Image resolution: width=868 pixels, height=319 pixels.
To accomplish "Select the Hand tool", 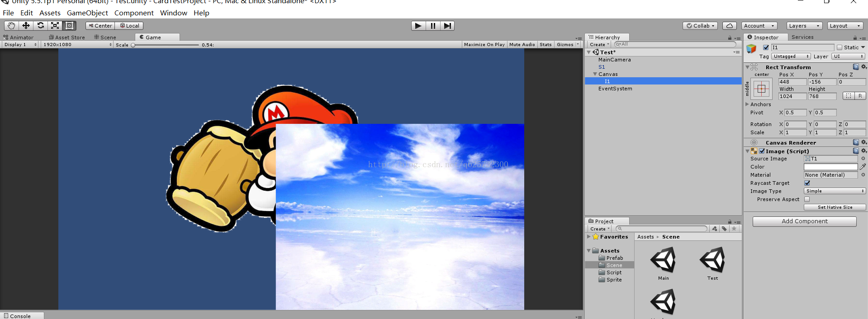I will pos(11,26).
